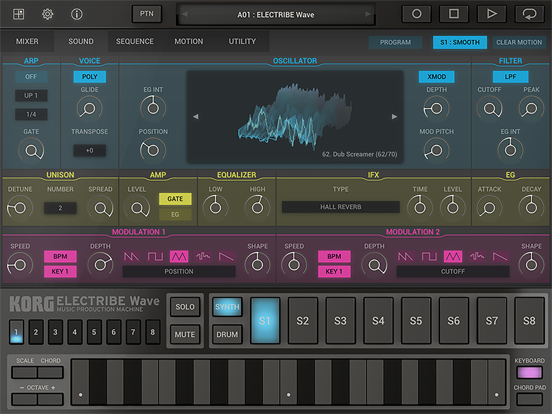The width and height of the screenshot is (552, 414).
Task: Select synth part pad S4
Action: pyautogui.click(x=378, y=320)
